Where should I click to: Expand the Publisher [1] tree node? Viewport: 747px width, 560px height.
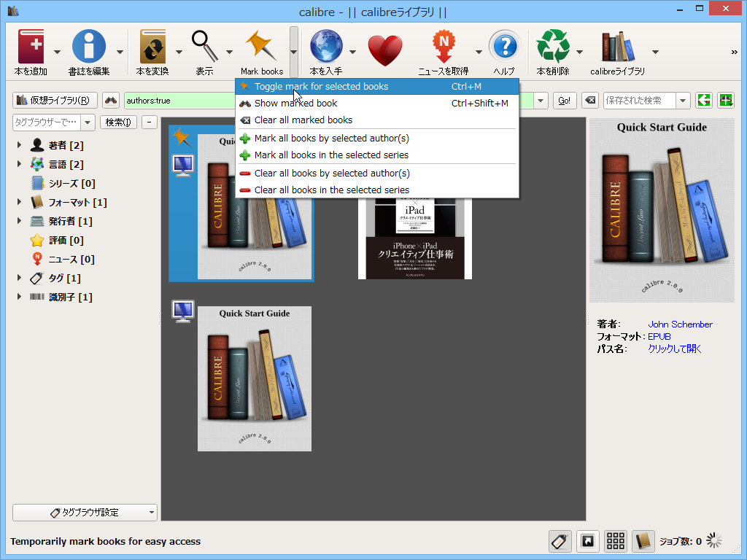click(x=19, y=220)
